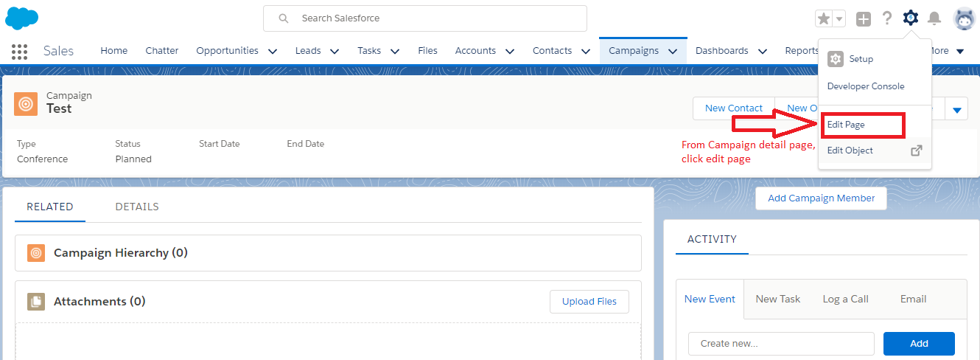Image resolution: width=980 pixels, height=360 pixels.
Task: Expand the Favorites list dropdown arrow
Action: 839,18
